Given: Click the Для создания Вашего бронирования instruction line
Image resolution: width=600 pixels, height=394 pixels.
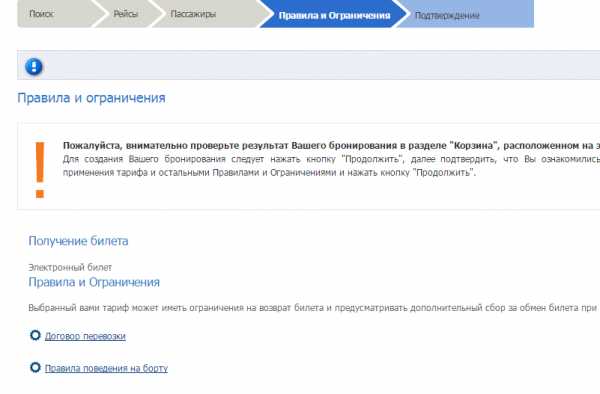Looking at the screenshot, I should tap(331, 159).
